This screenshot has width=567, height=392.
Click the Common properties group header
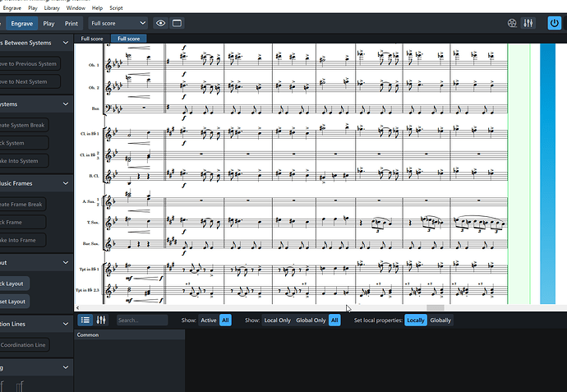130,334
